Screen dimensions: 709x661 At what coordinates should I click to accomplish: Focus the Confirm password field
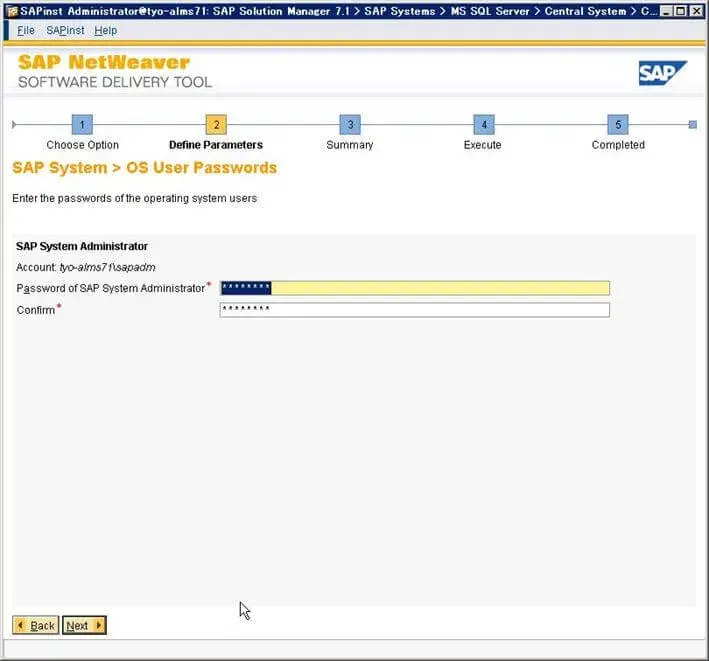click(x=415, y=310)
